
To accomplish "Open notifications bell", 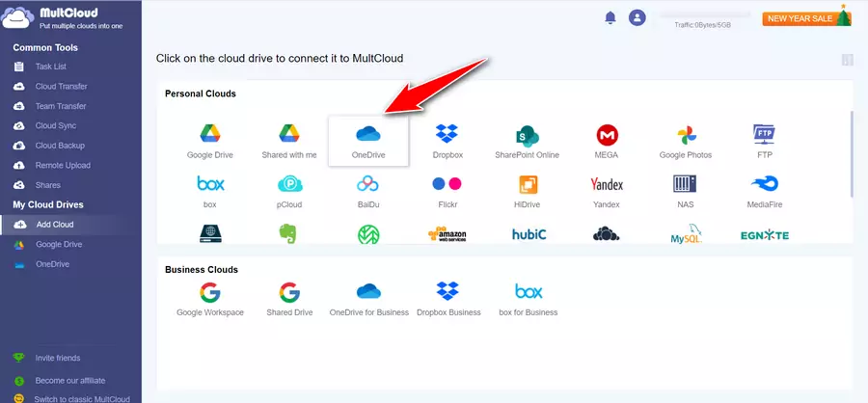I will pyautogui.click(x=610, y=17).
